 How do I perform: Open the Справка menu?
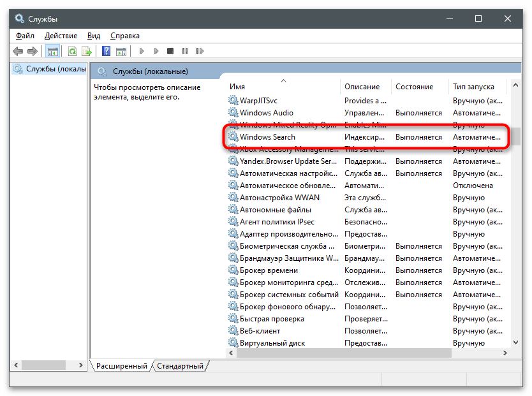(125, 36)
